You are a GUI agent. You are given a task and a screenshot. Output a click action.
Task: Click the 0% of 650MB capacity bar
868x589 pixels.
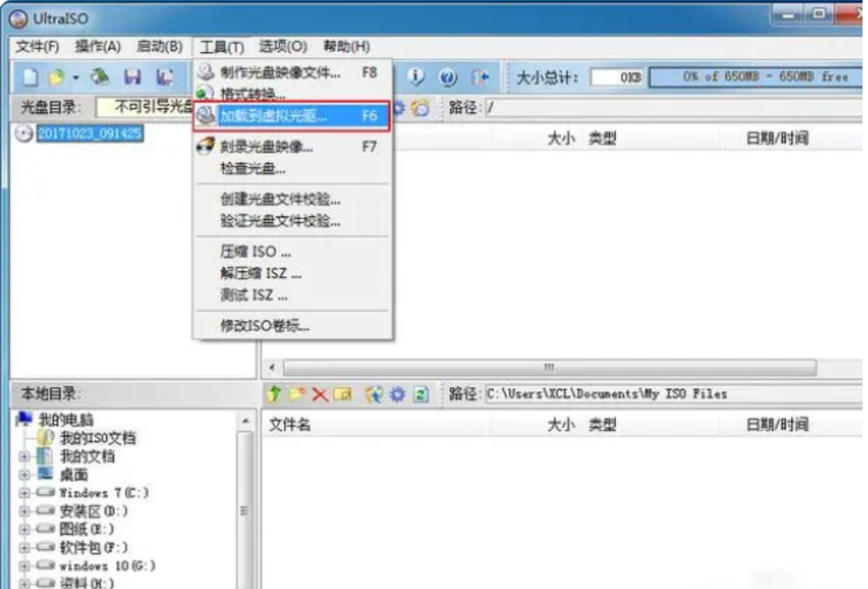pyautogui.click(x=757, y=77)
